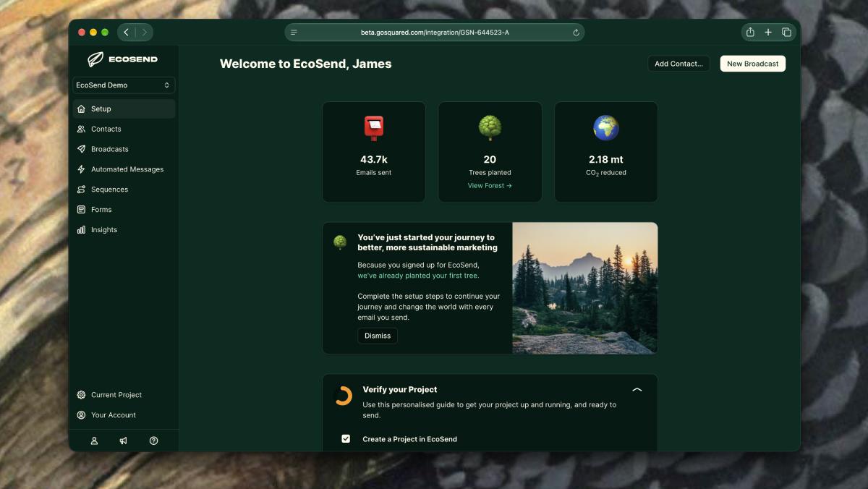This screenshot has height=489, width=868.
Task: Click the Add Contact button
Action: pyautogui.click(x=678, y=64)
